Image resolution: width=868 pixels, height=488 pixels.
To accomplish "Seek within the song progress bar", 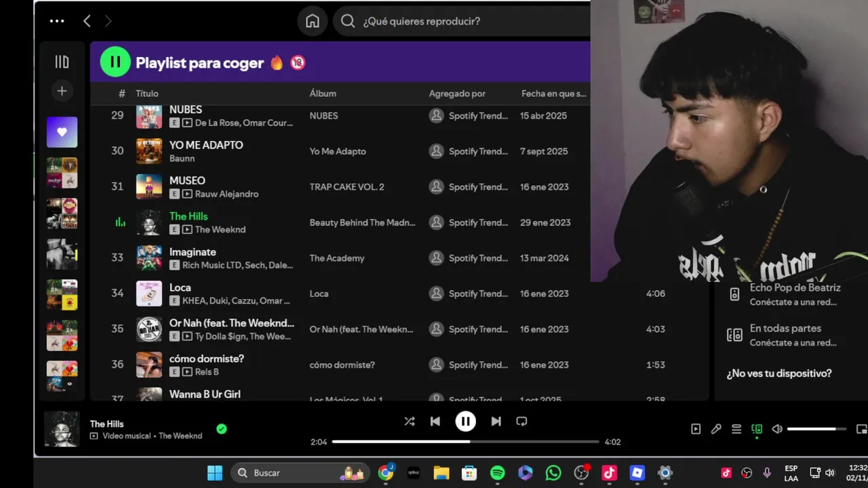I will pos(465,442).
